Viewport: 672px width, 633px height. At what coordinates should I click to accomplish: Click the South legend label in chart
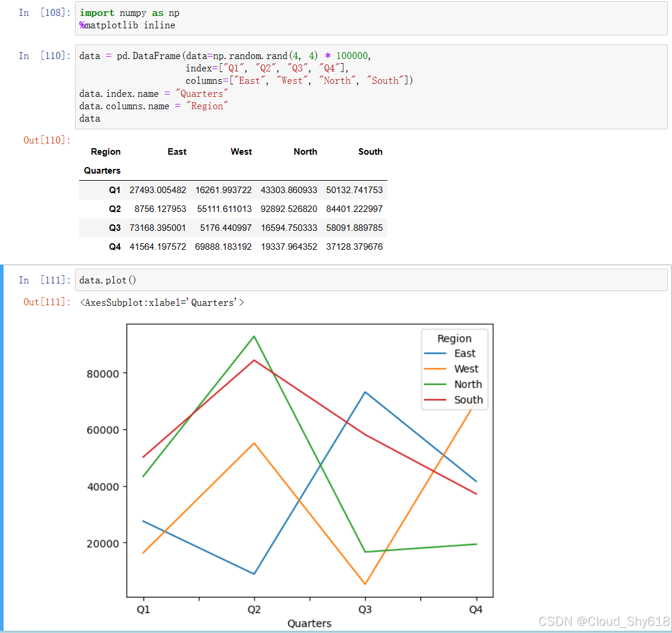pyautogui.click(x=468, y=400)
